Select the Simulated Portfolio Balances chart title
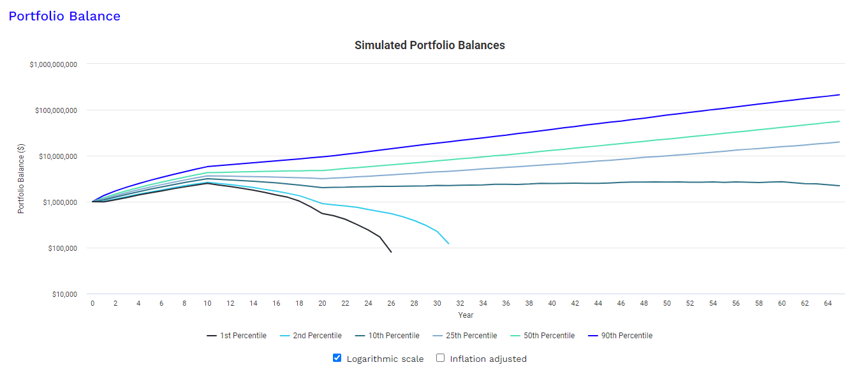The image size is (868, 374). [430, 45]
